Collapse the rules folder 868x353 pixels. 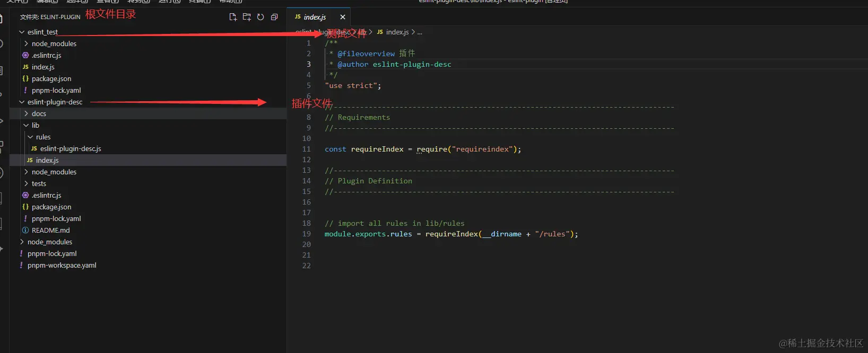tap(30, 137)
